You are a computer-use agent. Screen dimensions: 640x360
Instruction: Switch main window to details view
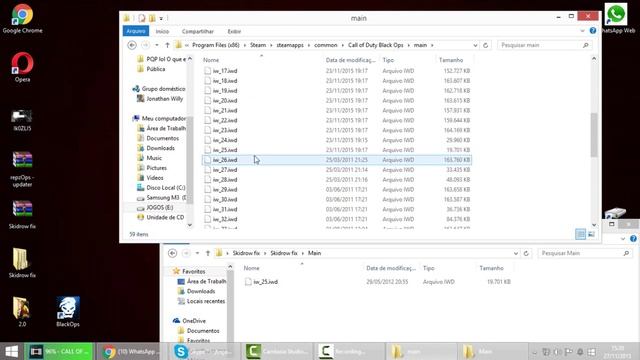coord(580,234)
